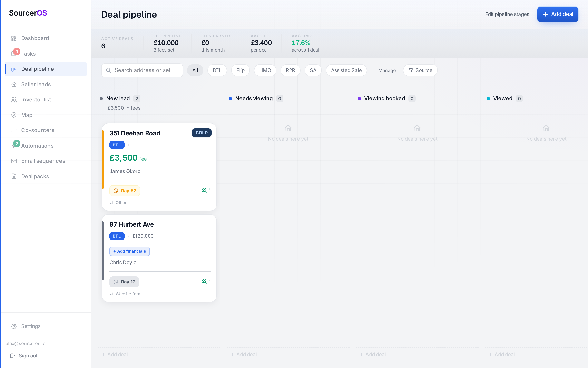Filter deals by Assisted Sale

346,70
